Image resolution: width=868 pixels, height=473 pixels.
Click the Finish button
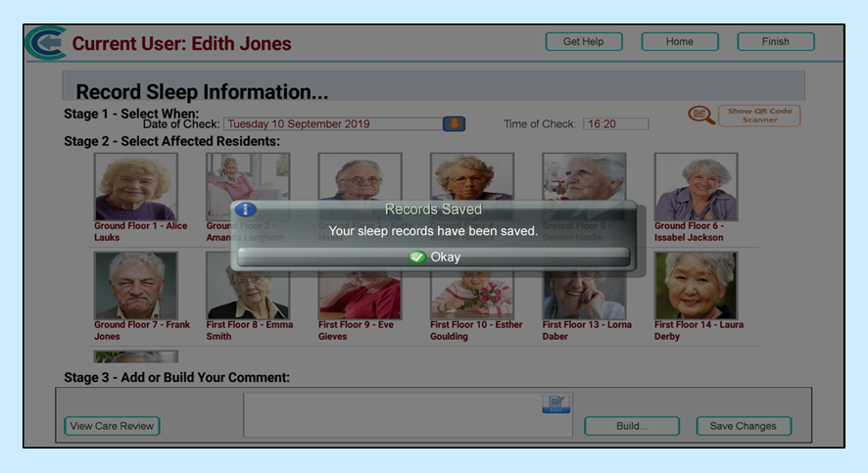(x=775, y=41)
